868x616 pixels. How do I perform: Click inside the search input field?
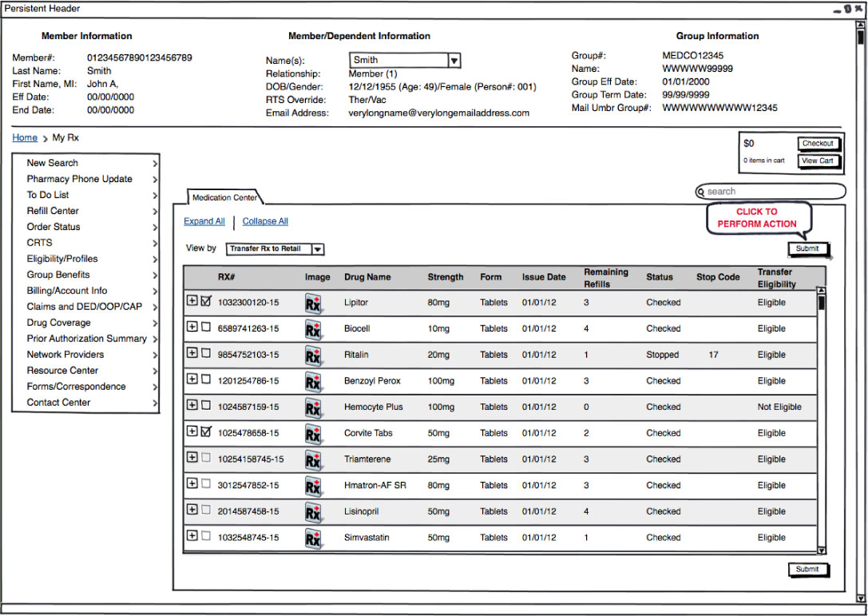[771, 192]
